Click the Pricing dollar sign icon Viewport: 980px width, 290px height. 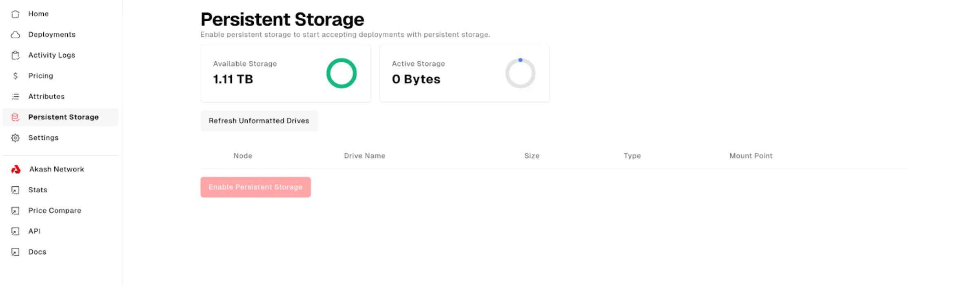(x=16, y=76)
